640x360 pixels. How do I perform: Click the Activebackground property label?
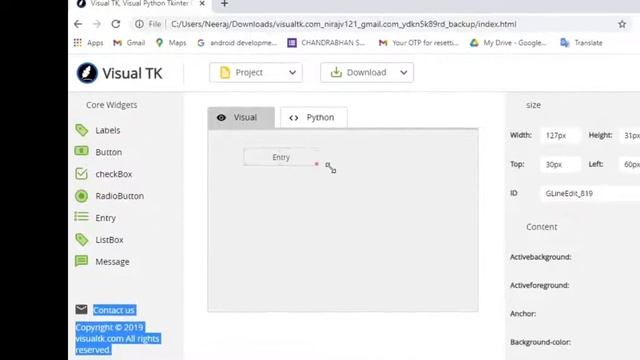[540, 257]
